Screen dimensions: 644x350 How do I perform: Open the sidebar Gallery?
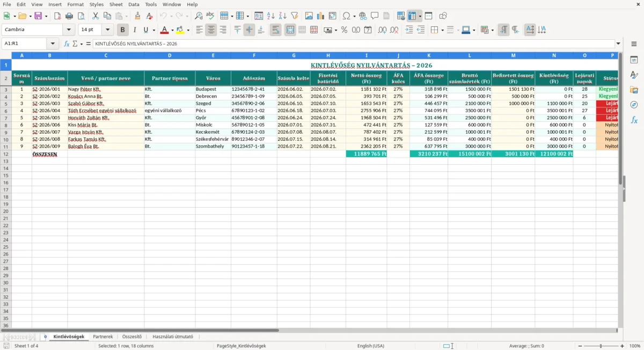coord(634,90)
